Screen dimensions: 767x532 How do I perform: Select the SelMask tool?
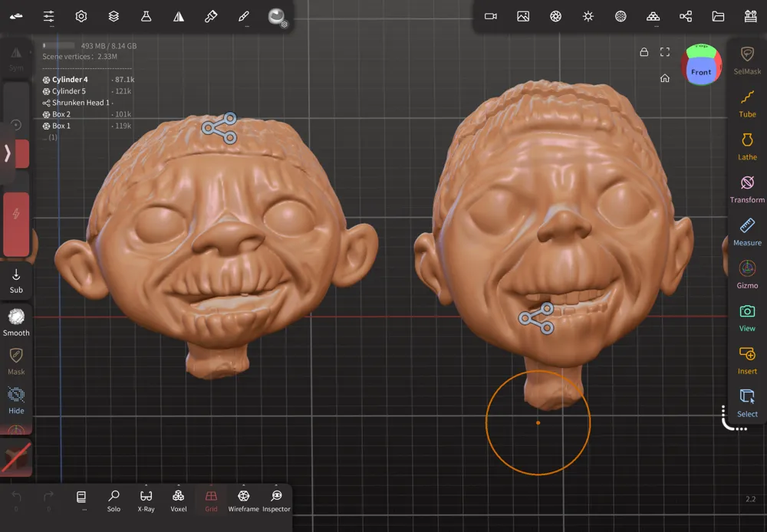click(x=747, y=61)
